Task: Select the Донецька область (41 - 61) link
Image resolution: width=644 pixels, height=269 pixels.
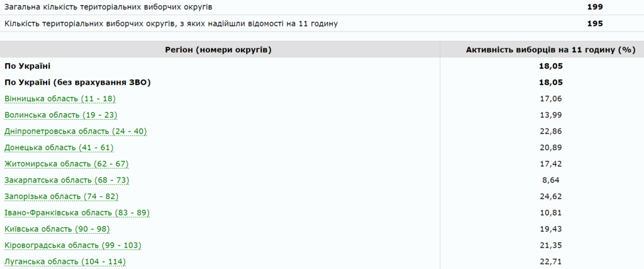Action: pyautogui.click(x=58, y=147)
